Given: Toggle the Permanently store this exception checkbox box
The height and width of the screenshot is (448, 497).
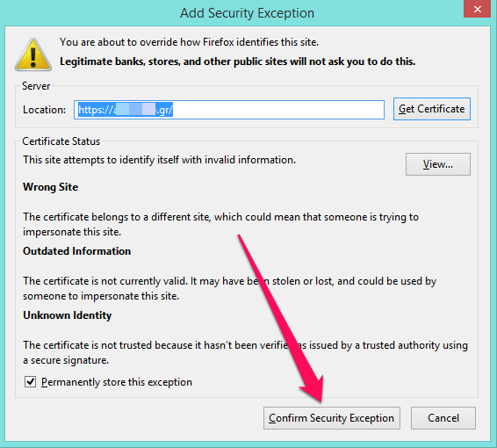Looking at the screenshot, I should click(x=30, y=382).
